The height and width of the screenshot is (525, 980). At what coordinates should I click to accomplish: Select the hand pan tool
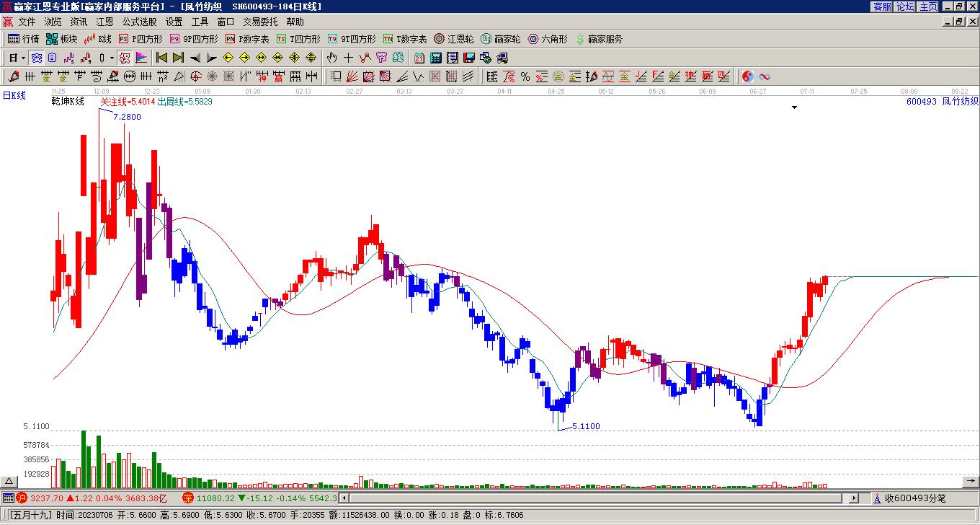coord(331,58)
